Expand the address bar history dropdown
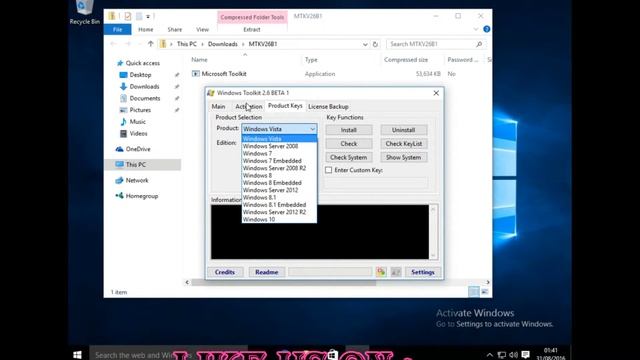Image resolution: width=640 pixels, height=360 pixels. click(x=365, y=44)
